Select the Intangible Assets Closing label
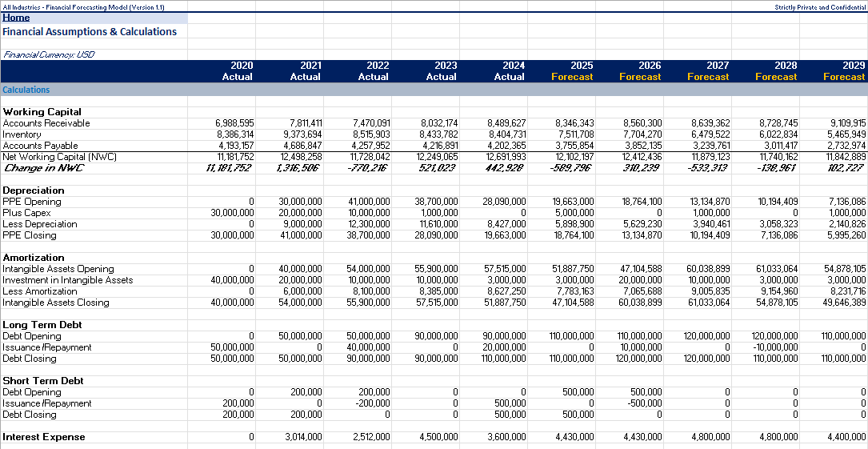This screenshot has width=868, height=449. click(x=56, y=303)
